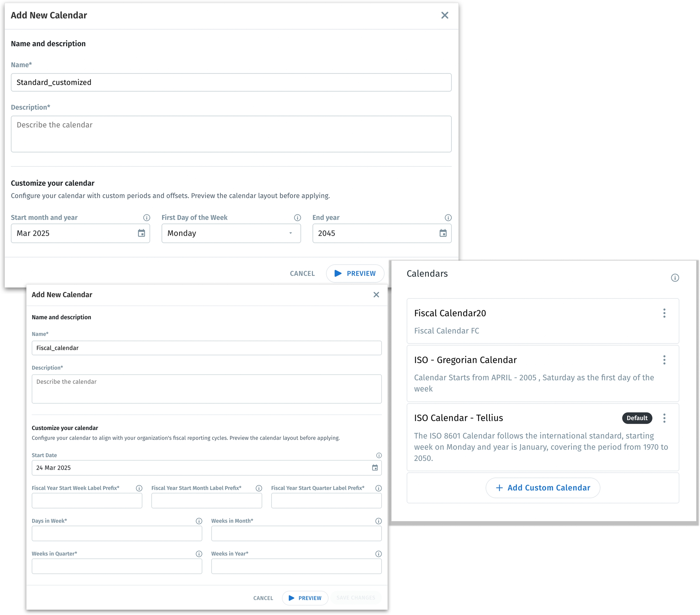The width and height of the screenshot is (700, 615).
Task: Click the Calendars panel info icon
Action: click(675, 278)
